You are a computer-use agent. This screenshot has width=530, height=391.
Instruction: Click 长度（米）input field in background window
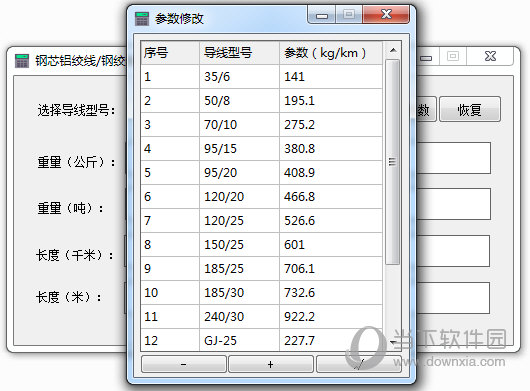click(453, 298)
